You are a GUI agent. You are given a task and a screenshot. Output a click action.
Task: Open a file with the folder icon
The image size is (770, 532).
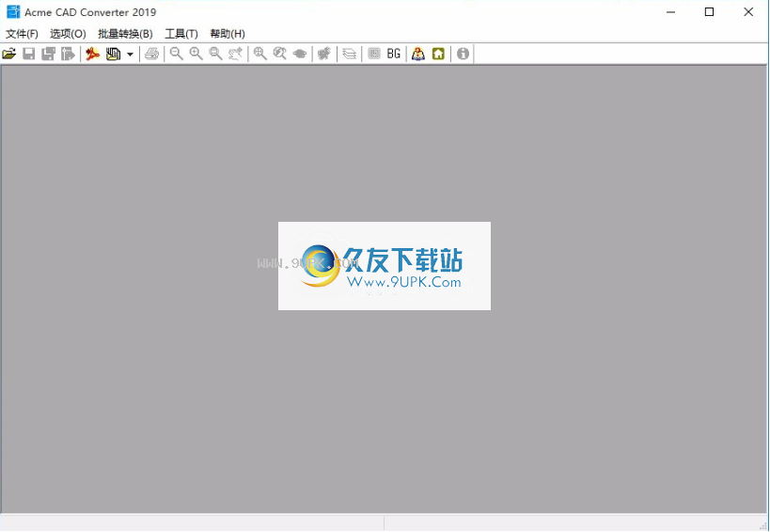[9, 54]
